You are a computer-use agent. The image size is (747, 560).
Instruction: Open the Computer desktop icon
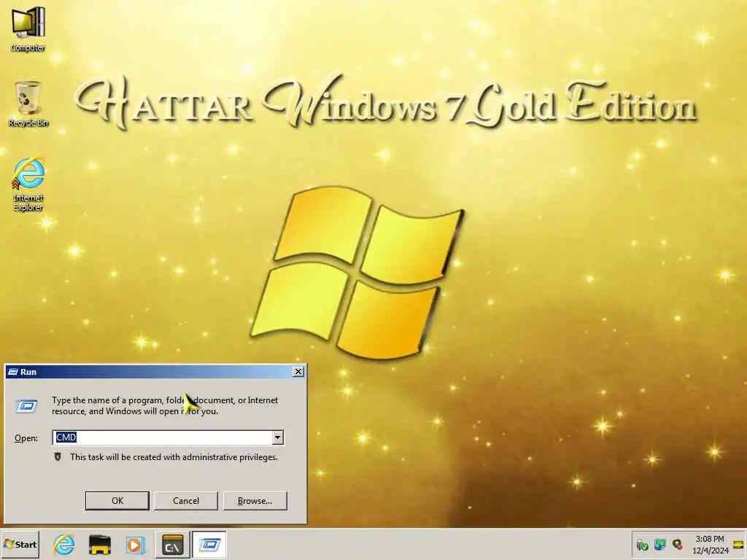pyautogui.click(x=28, y=28)
